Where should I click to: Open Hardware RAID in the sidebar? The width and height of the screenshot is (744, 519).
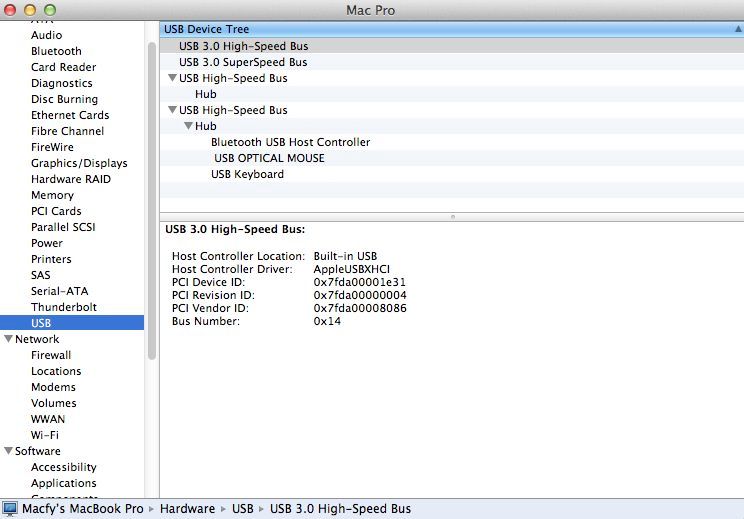71,179
